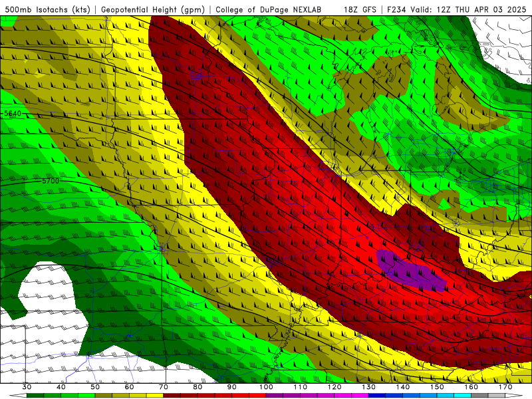Click the 150 knot legend value
The width and height of the screenshot is (532, 399).
pyautogui.click(x=437, y=387)
